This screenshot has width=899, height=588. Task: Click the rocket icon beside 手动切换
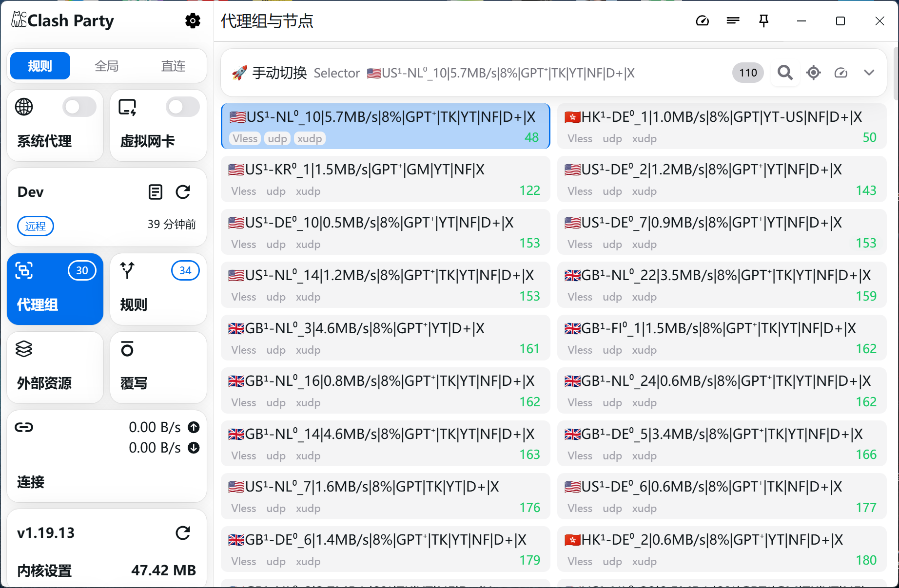[239, 73]
